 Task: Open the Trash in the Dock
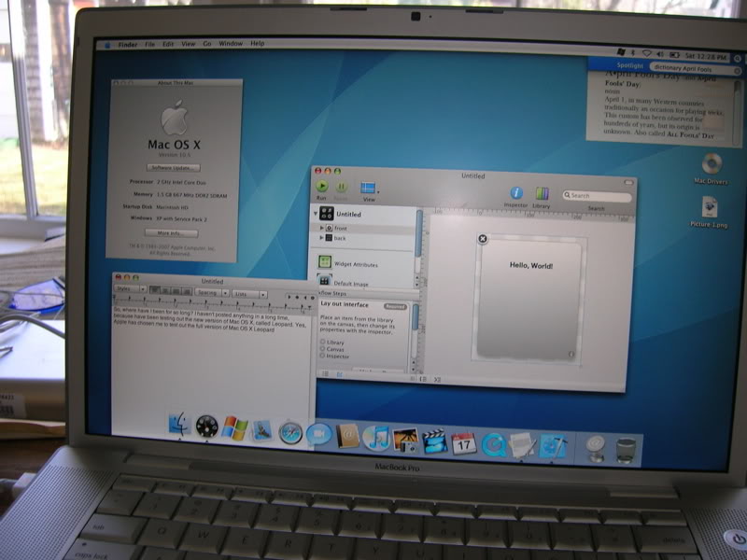click(x=626, y=451)
